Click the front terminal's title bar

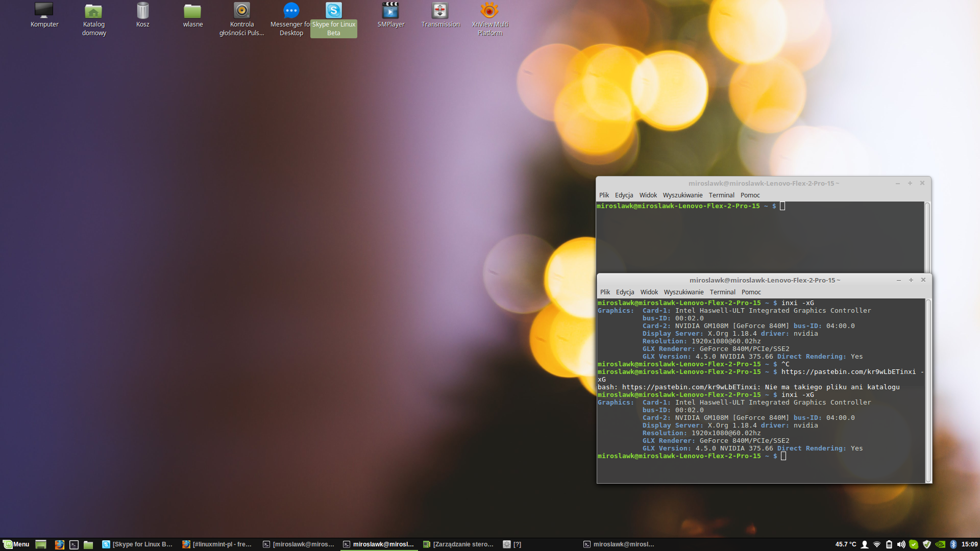[x=765, y=280]
